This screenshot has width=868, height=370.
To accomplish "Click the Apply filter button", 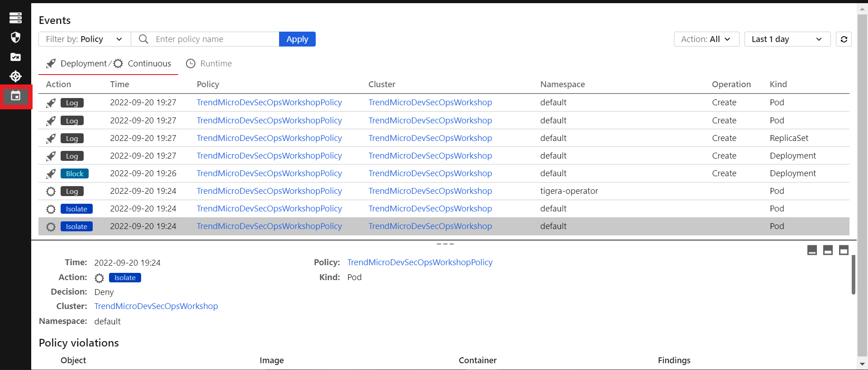I will [x=297, y=39].
